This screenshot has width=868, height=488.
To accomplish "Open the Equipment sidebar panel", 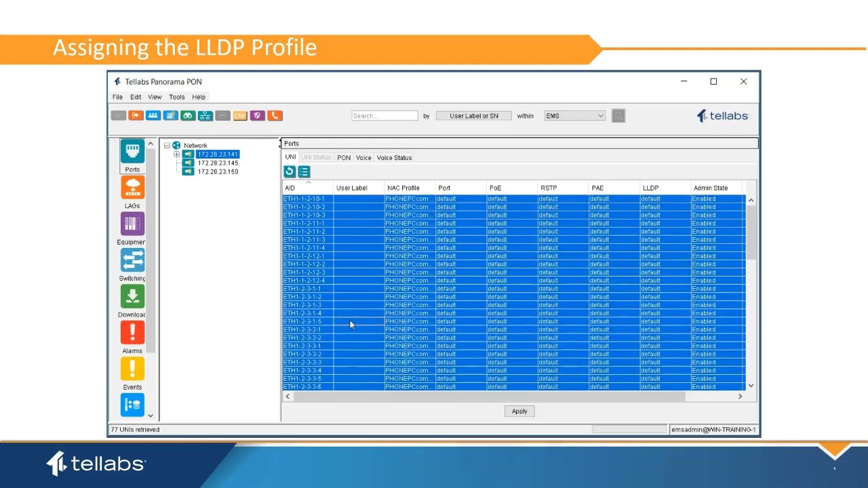I will pos(132,229).
